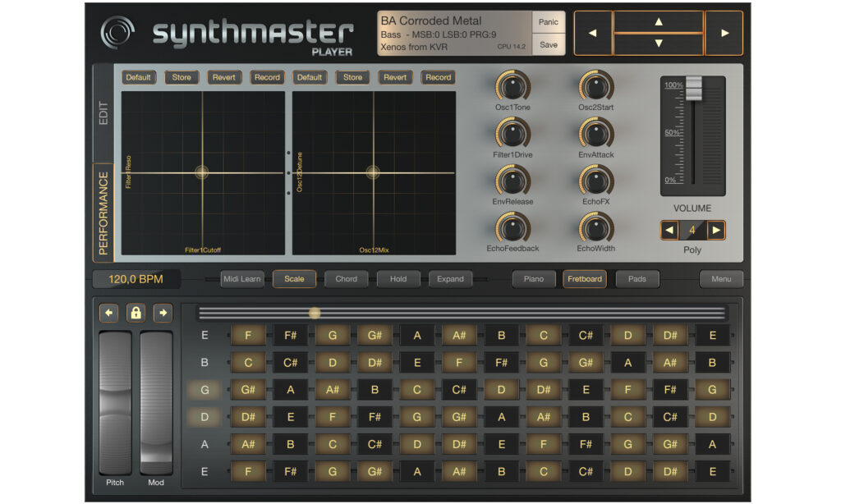Screen dimensions: 841x504
Task: Switch to the EDIT tab
Action: [103, 113]
